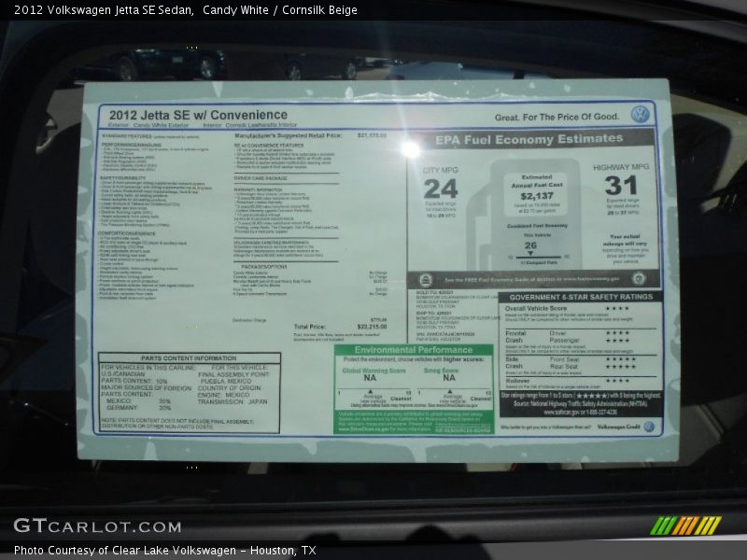The height and width of the screenshot is (560, 747).
Task: Click the 'PARTS CONTENT INFORMATION' header
Action: (x=189, y=358)
